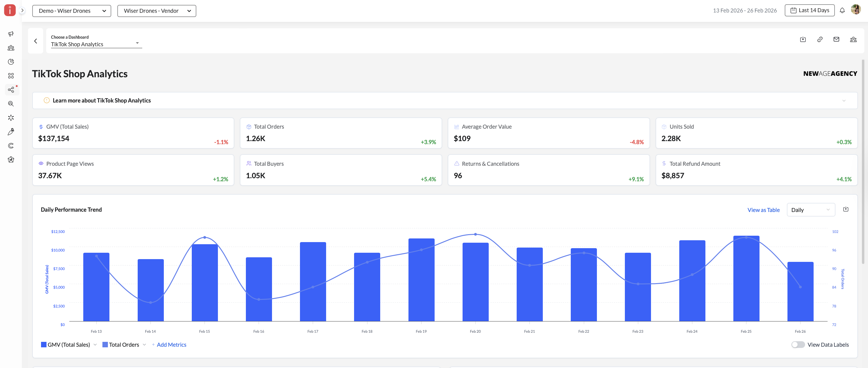Screen dimensions: 868x368
Task: Click the email envelope icon
Action: point(836,40)
